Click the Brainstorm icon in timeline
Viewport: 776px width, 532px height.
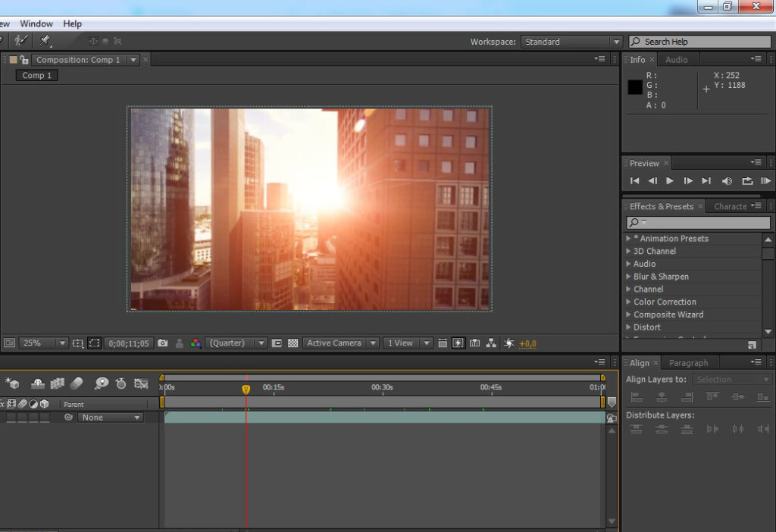(102, 383)
